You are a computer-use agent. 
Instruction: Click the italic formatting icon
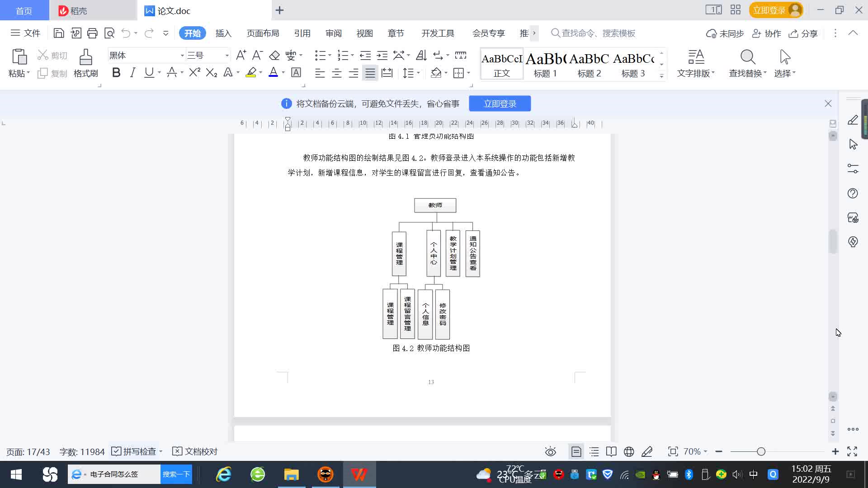point(132,73)
